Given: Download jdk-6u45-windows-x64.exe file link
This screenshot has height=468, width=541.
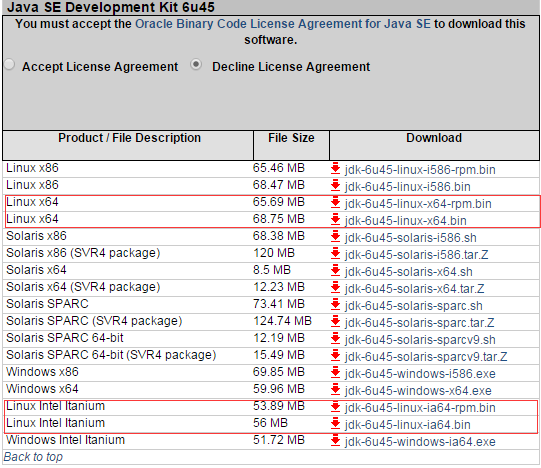Looking at the screenshot, I should [x=418, y=391].
